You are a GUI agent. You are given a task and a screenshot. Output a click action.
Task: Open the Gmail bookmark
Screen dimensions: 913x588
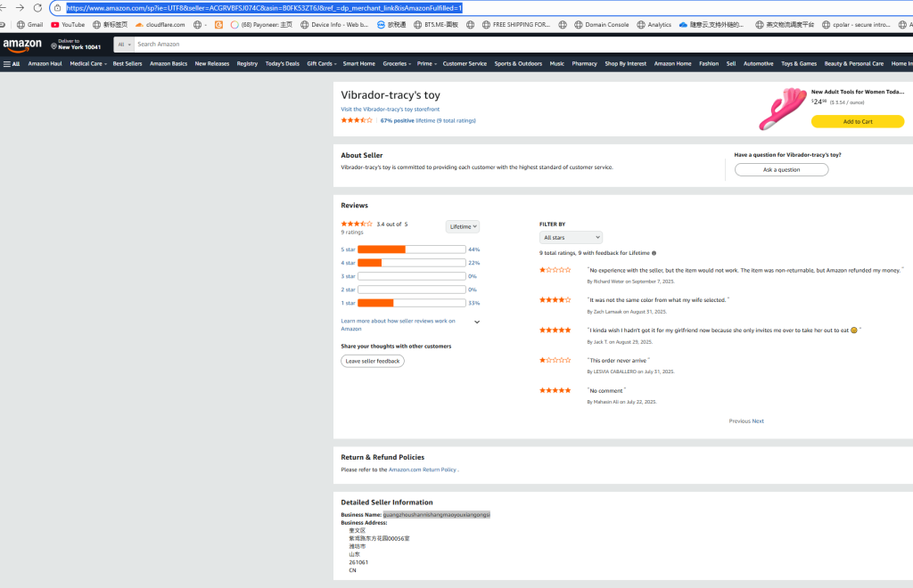pos(30,25)
